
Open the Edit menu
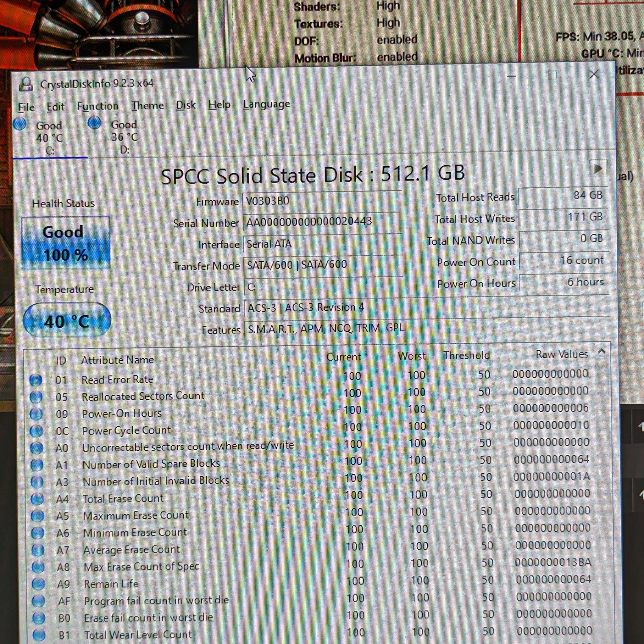pos(55,107)
